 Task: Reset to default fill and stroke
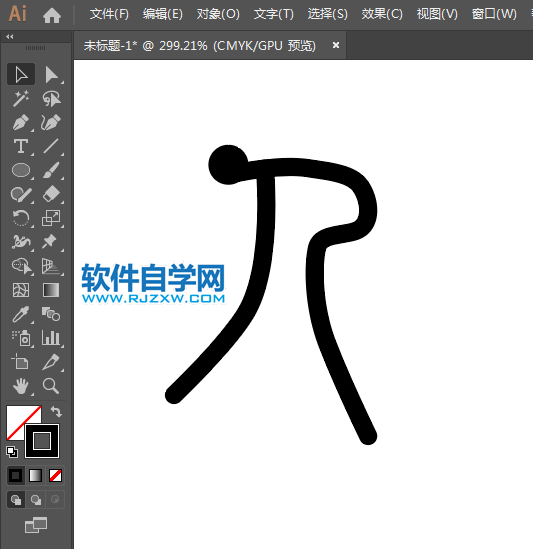tap(12, 452)
